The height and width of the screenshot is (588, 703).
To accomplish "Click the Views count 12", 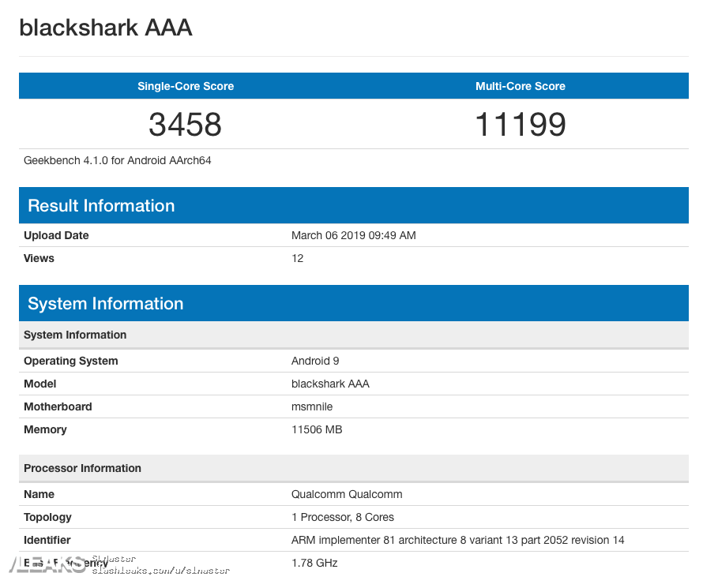I will (x=297, y=258).
